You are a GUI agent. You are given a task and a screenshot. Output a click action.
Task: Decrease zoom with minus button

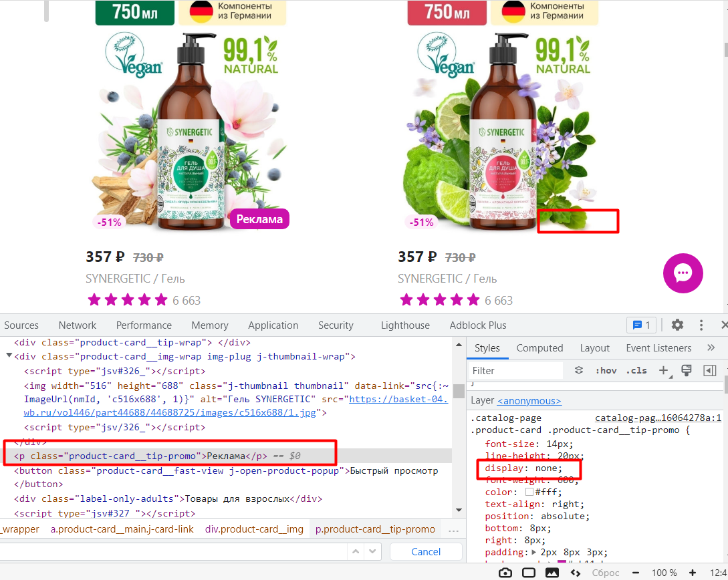[x=636, y=573]
